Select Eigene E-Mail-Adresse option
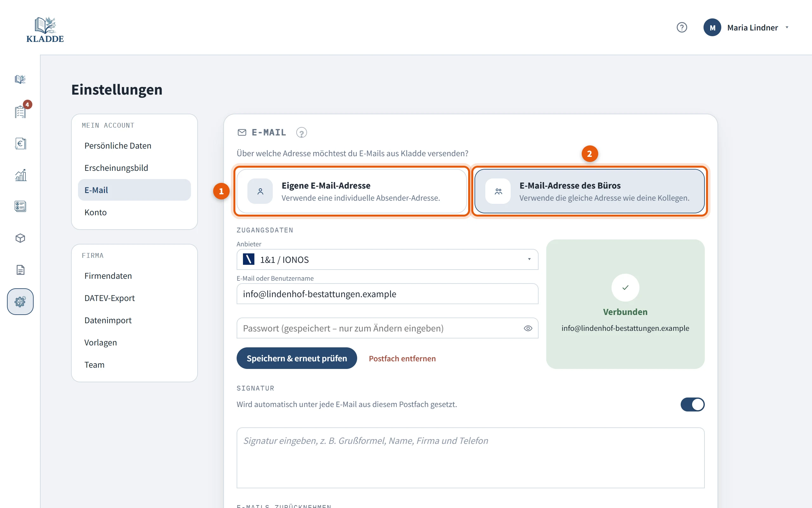 tap(352, 191)
